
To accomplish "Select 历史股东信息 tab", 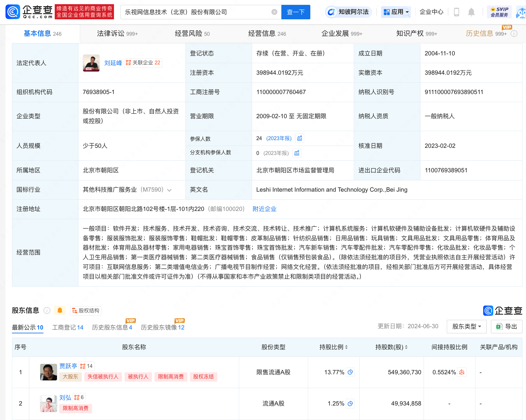I will click(112, 327).
